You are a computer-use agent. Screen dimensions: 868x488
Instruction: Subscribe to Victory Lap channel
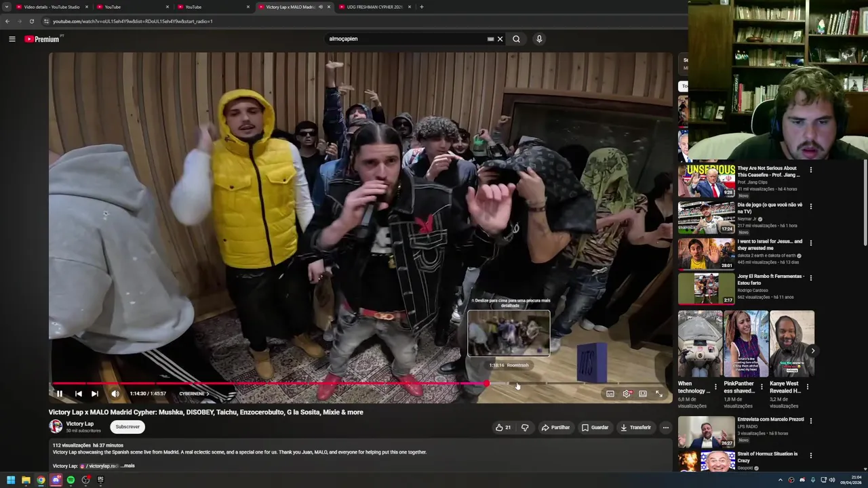point(127,427)
